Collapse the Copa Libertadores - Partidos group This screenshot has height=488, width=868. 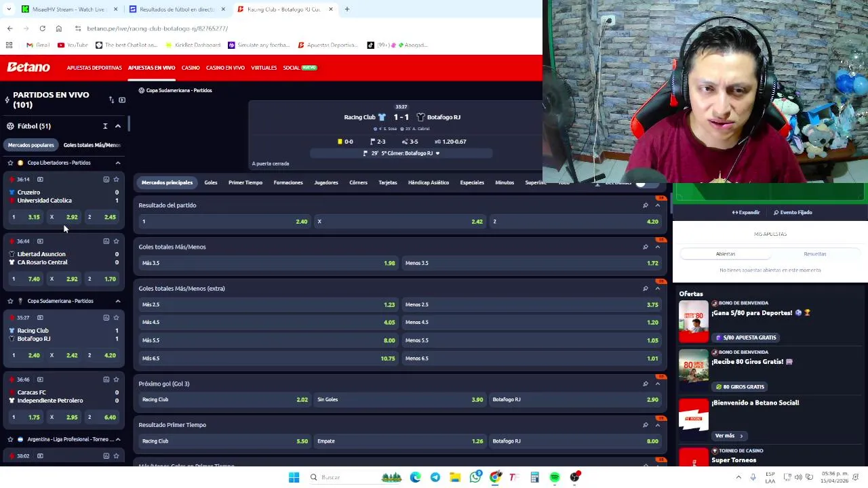(x=117, y=163)
